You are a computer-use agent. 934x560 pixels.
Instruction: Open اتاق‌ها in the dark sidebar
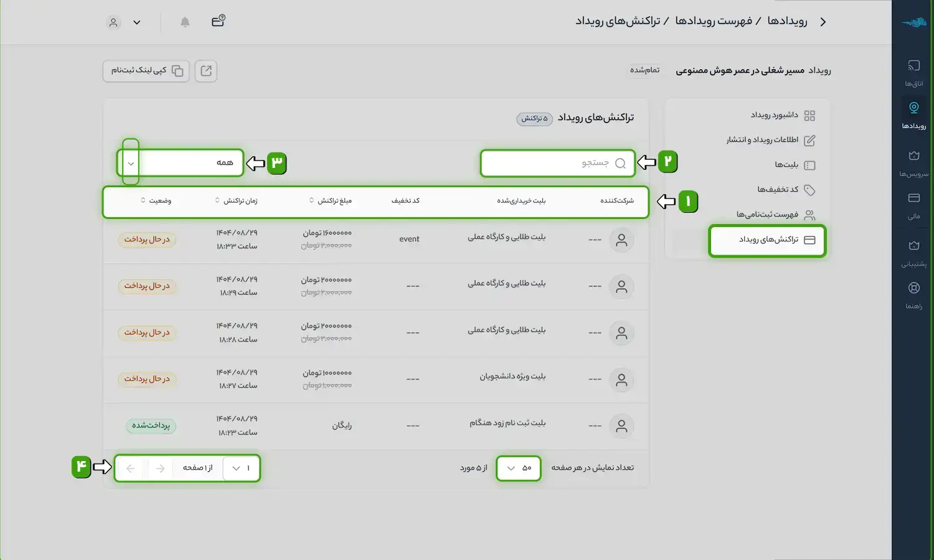913,72
